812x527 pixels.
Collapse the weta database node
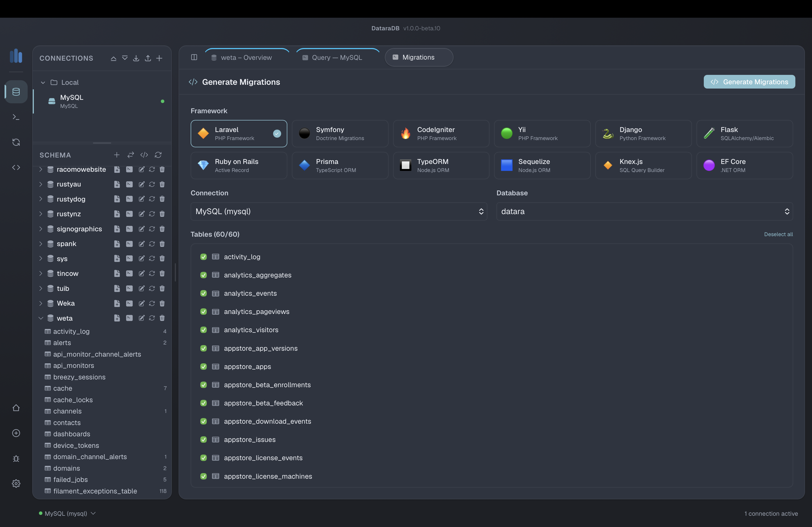click(x=41, y=318)
